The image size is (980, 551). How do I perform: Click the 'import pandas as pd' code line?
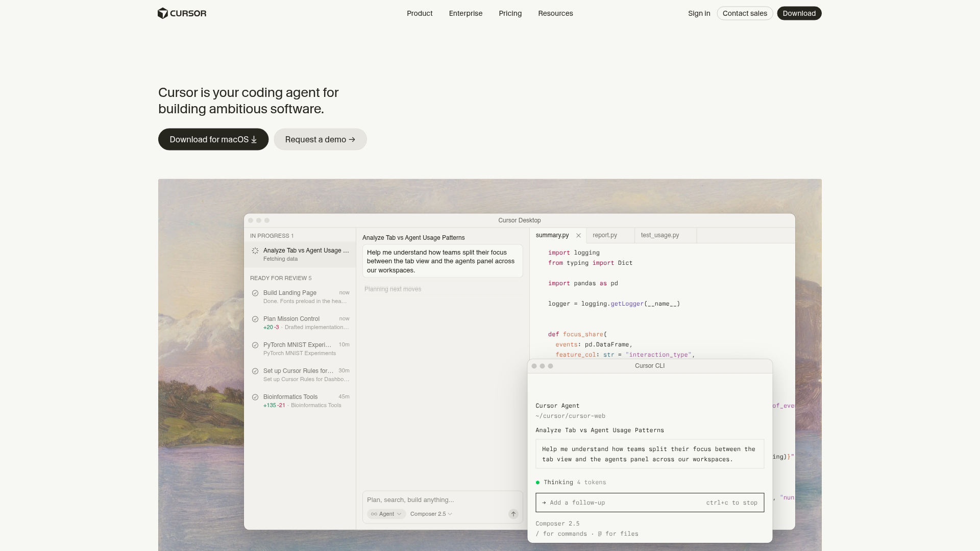coord(583,283)
